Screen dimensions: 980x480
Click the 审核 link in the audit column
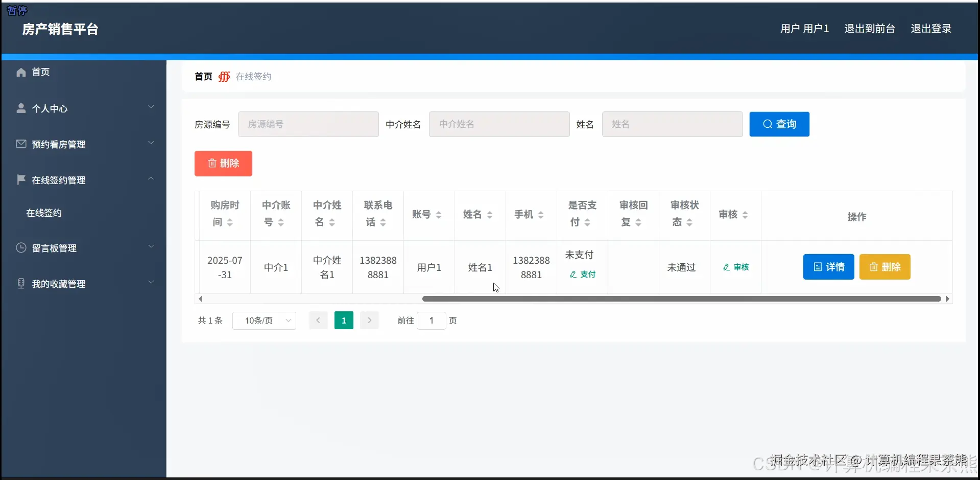(735, 266)
